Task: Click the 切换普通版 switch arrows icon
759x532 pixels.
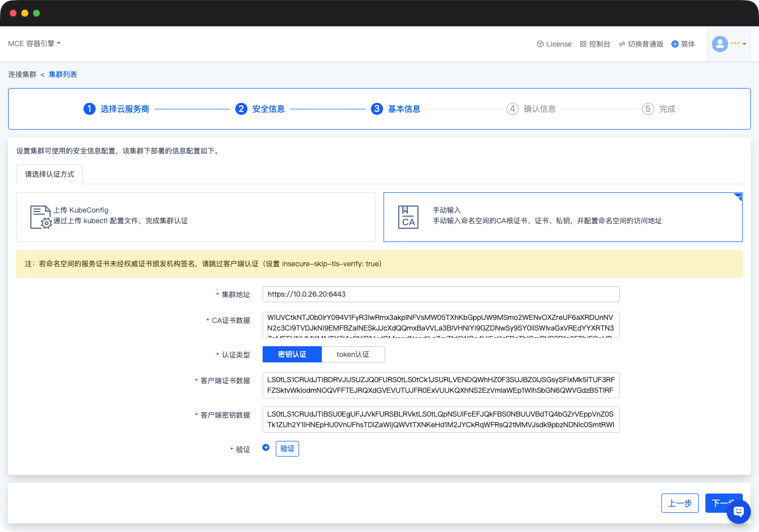Action: 622,44
